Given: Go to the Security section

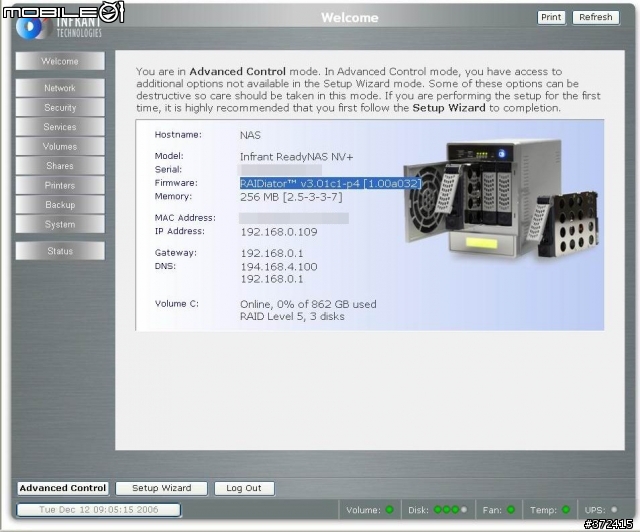Looking at the screenshot, I should (x=60, y=108).
